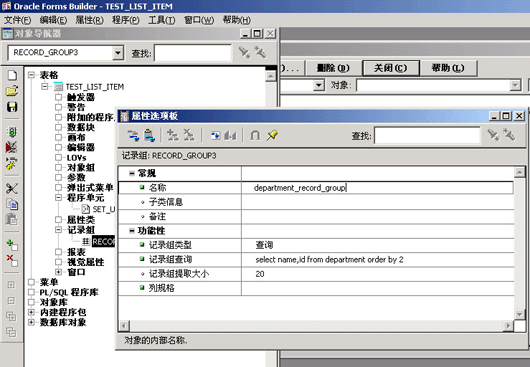Viewport: 530px width, 367px height.
Task: Open the 对象 dropdown in the background window
Action: [x=515, y=85]
